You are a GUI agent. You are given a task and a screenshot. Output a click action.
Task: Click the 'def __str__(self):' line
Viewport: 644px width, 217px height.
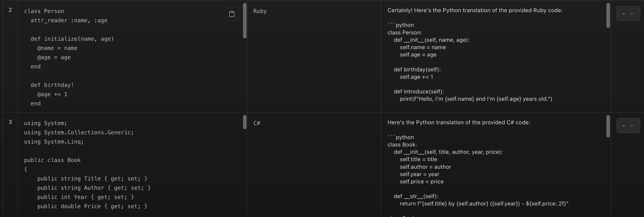tap(416, 196)
